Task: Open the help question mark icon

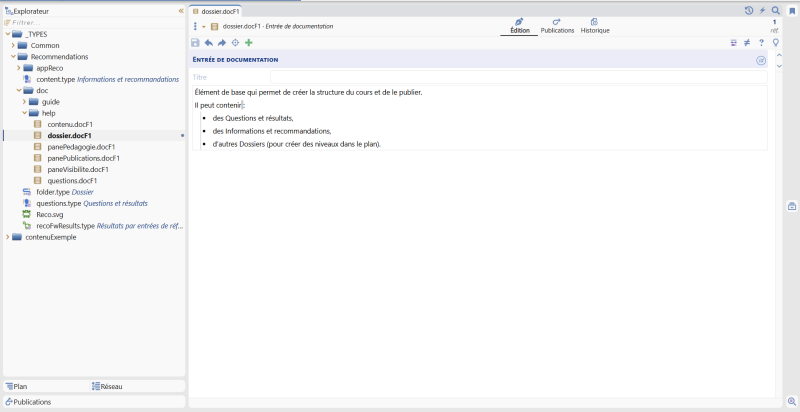Action: point(761,43)
